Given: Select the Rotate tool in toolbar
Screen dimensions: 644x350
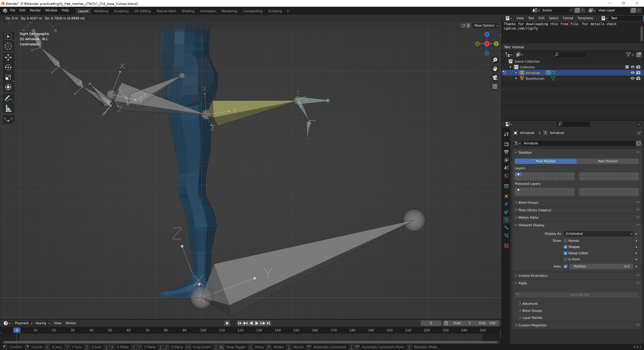Looking at the screenshot, I should [x=8, y=67].
